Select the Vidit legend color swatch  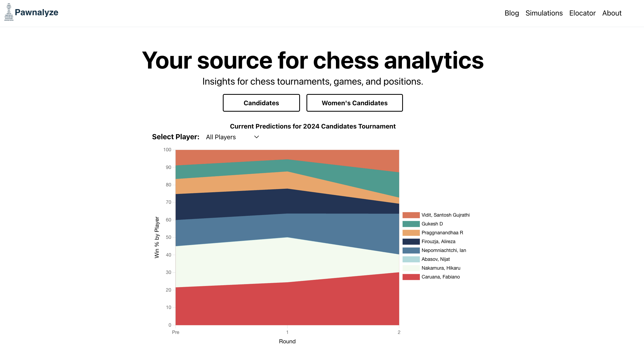pyautogui.click(x=411, y=215)
